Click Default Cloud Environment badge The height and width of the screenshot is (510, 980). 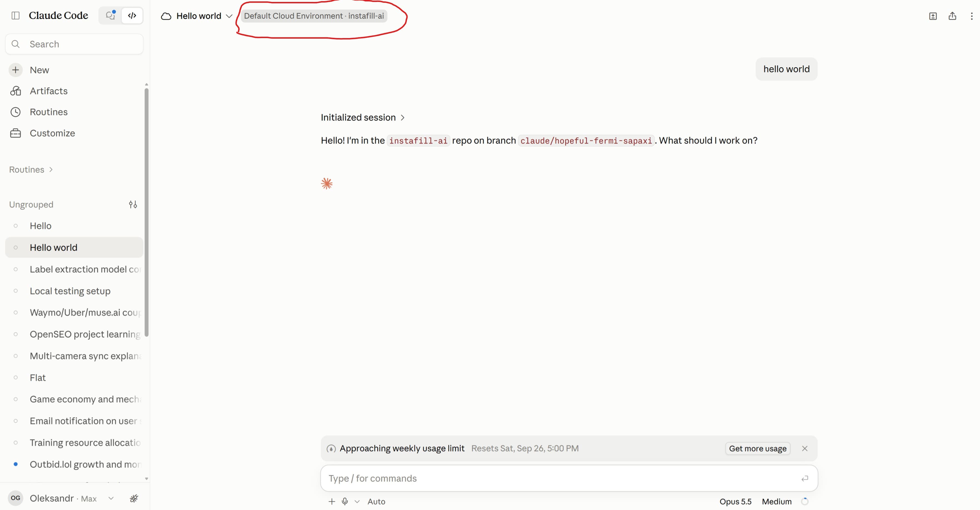click(314, 16)
